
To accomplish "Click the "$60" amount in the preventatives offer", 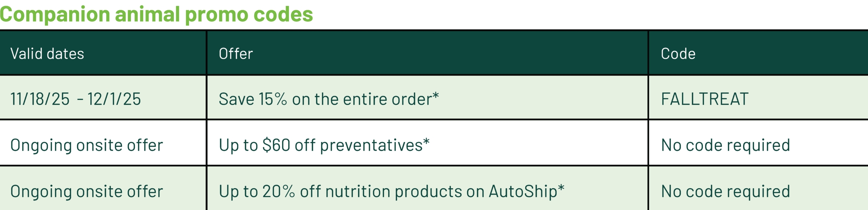I will pos(276,145).
